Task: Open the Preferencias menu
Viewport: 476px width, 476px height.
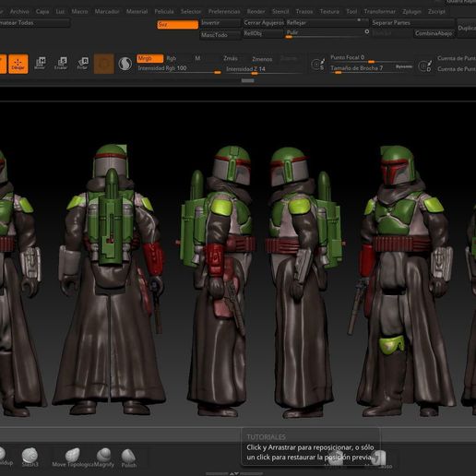Action: click(x=224, y=12)
